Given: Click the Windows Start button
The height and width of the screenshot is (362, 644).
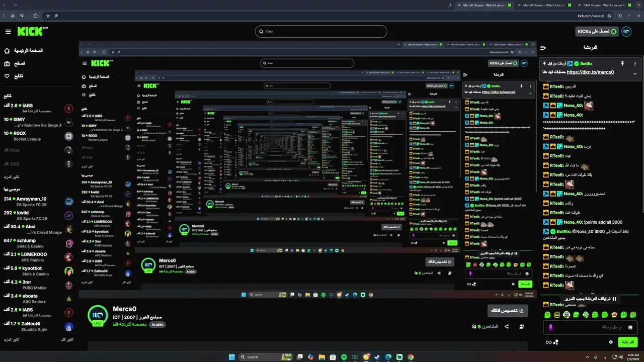Looking at the screenshot, I should (x=232, y=357).
